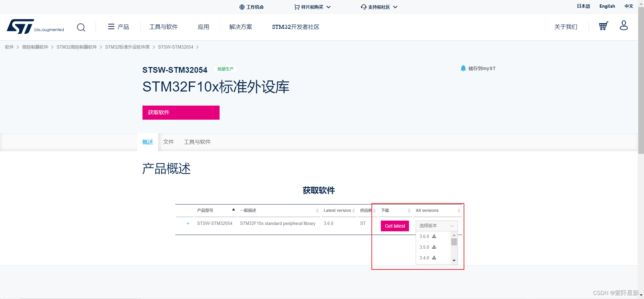Image resolution: width=644 pixels, height=299 pixels.
Task: Click the pink 获取软件 button
Action: [x=181, y=113]
